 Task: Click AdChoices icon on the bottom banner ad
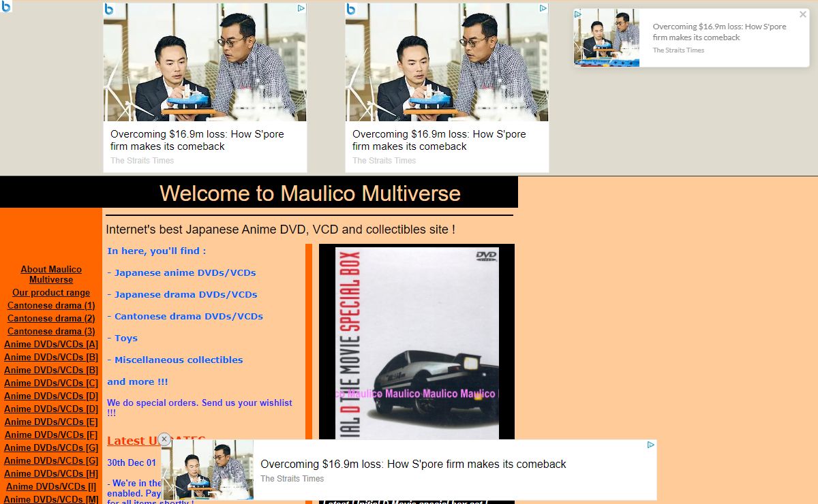[x=651, y=445]
